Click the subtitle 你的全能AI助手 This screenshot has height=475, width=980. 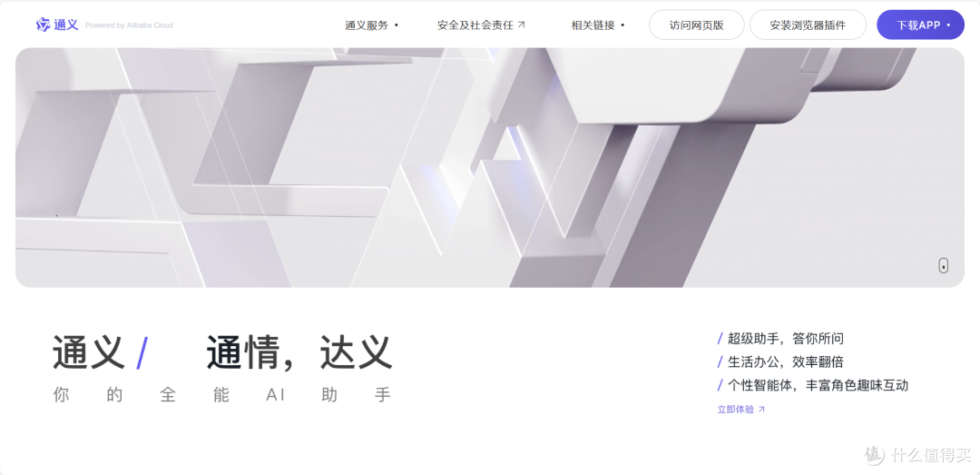222,395
